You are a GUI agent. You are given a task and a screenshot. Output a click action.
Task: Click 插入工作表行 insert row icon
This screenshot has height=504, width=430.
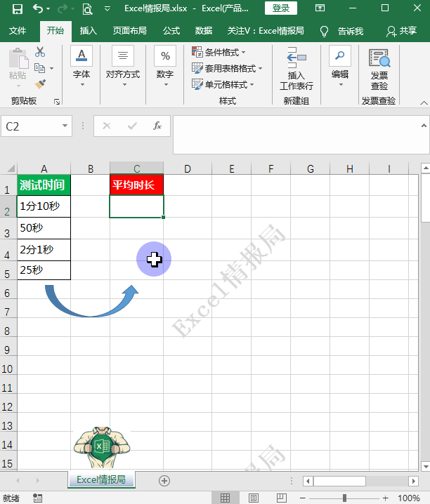(x=297, y=69)
